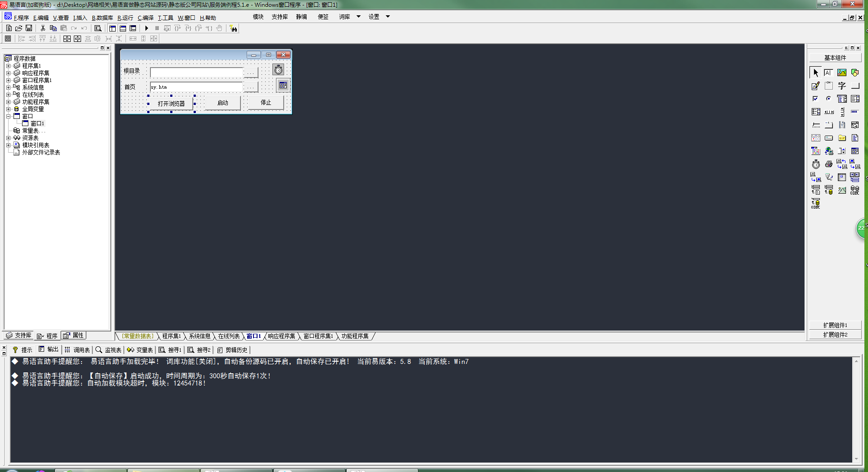The height and width of the screenshot is (472, 868).
Task: Select the radio button component in palette
Action: tap(829, 99)
